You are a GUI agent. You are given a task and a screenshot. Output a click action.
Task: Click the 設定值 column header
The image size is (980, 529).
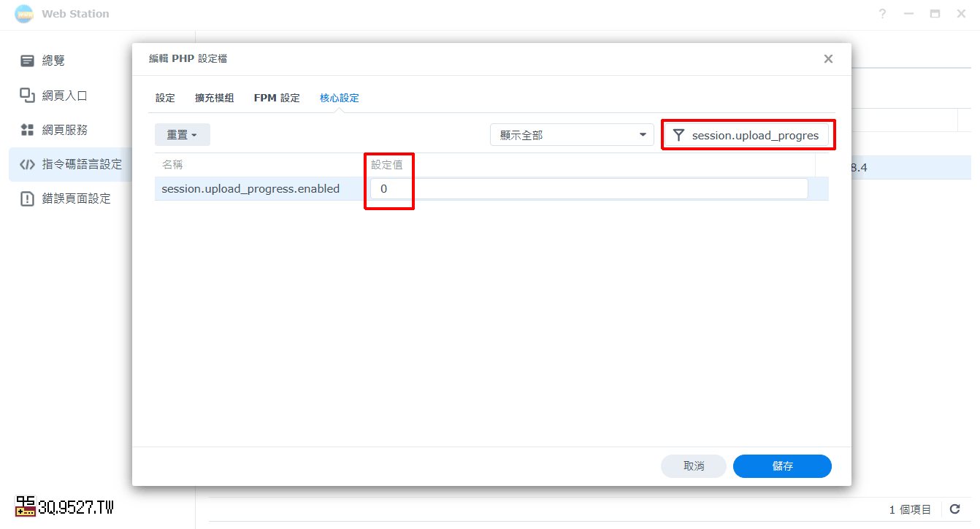tap(386, 165)
